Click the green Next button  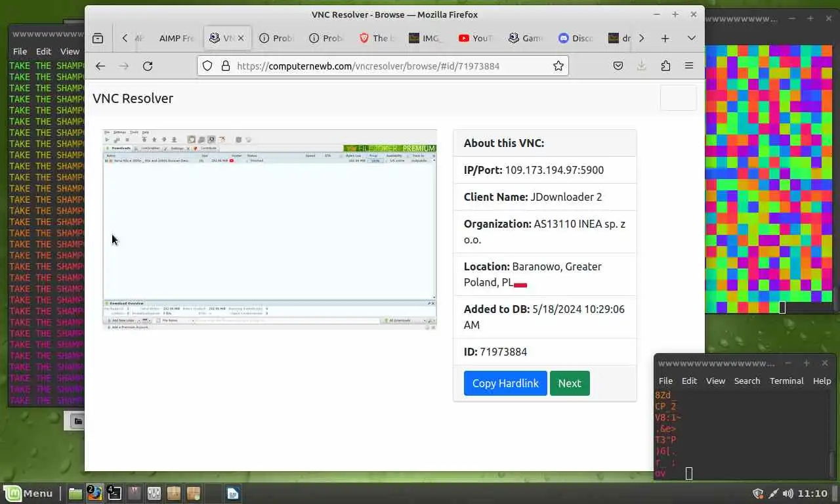pos(570,383)
